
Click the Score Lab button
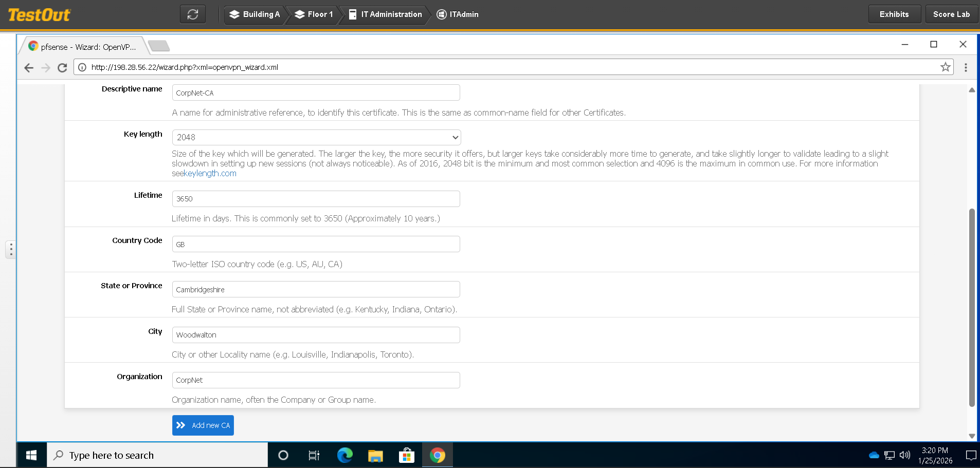[951, 14]
